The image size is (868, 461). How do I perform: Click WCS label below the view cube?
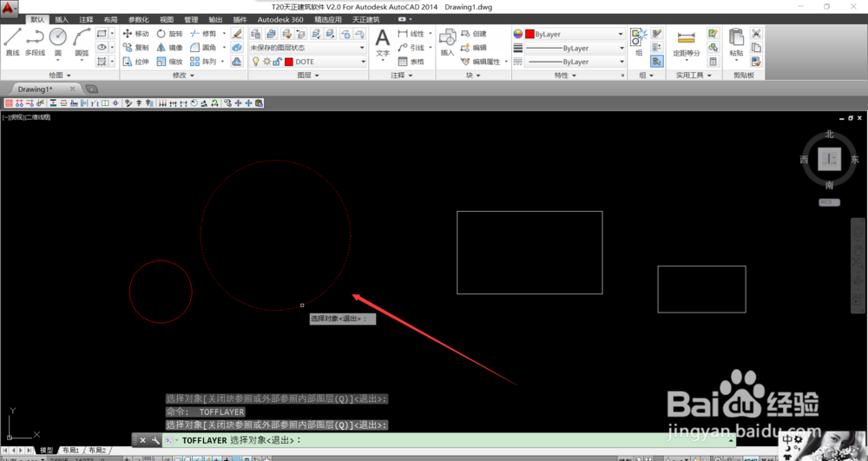[829, 202]
